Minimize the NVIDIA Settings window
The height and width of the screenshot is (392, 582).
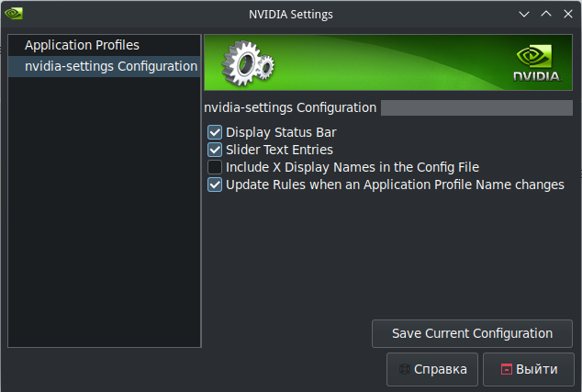(524, 14)
